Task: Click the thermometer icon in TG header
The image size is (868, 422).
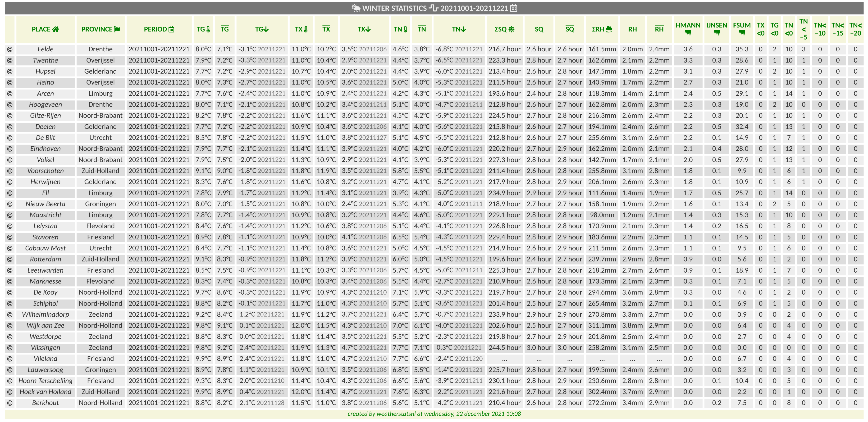Action: click(208, 29)
